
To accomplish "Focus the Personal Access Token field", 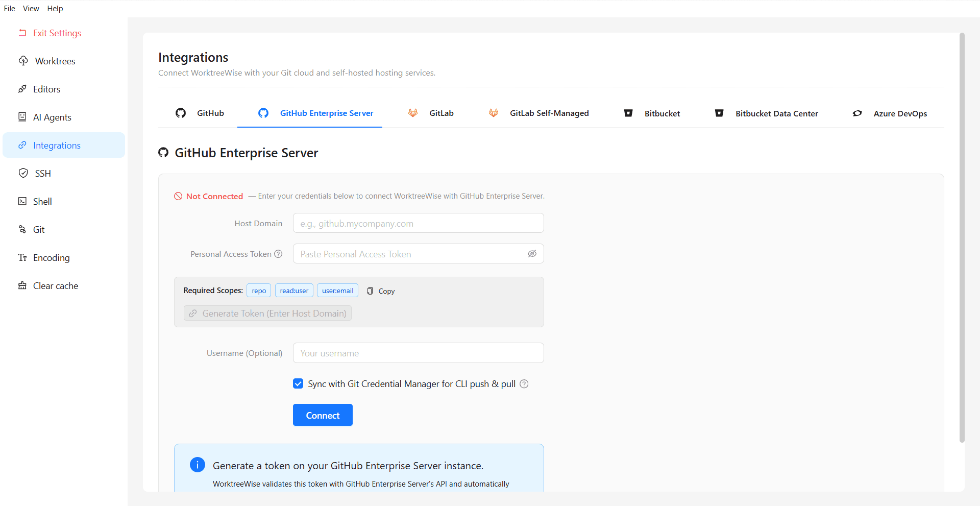I will (418, 254).
